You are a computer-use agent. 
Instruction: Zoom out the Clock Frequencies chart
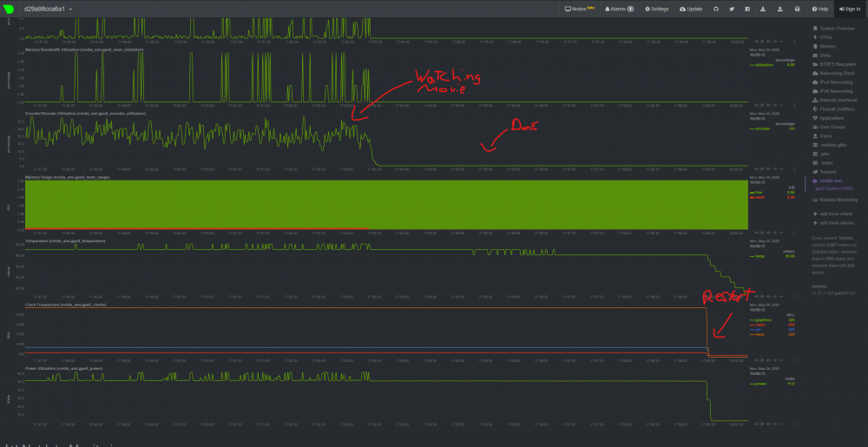click(x=781, y=359)
